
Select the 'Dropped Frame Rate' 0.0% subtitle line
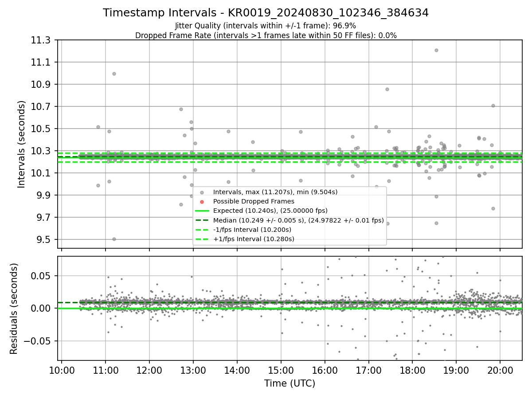(x=266, y=35)
